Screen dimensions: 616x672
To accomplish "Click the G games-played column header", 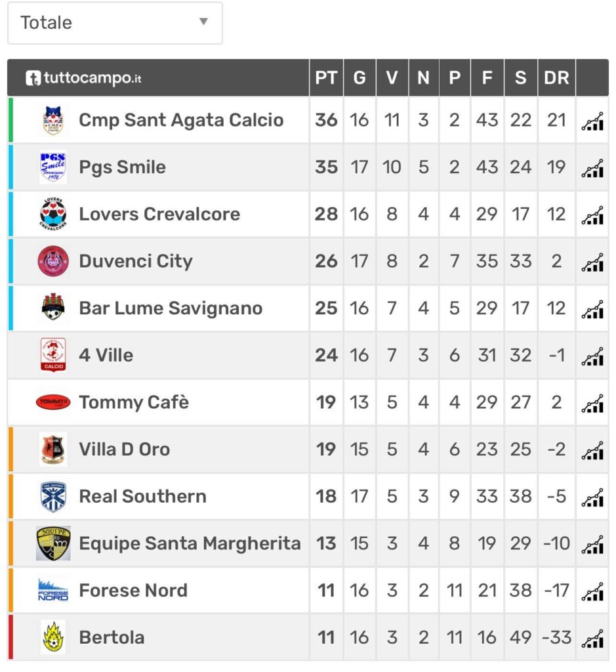I will (359, 78).
